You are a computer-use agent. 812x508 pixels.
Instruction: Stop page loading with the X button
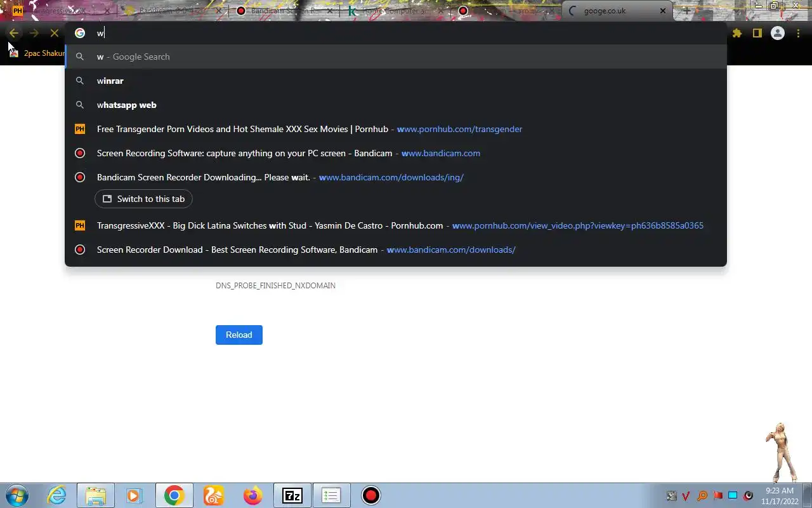tap(55, 33)
